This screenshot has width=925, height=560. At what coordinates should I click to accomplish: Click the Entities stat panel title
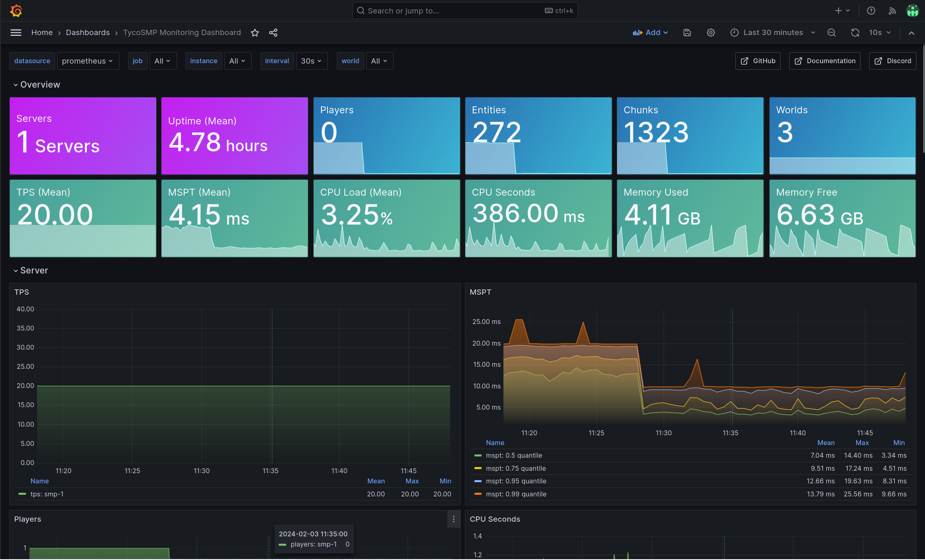(489, 110)
